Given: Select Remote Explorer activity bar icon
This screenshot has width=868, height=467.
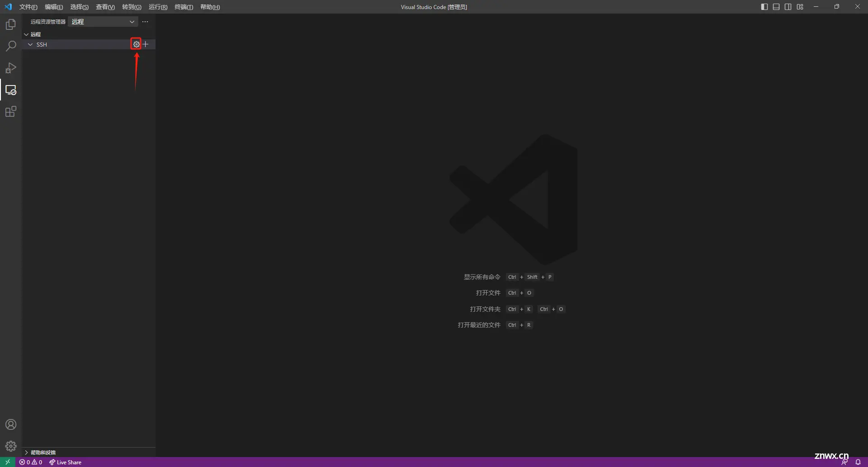Looking at the screenshot, I should 11,90.
